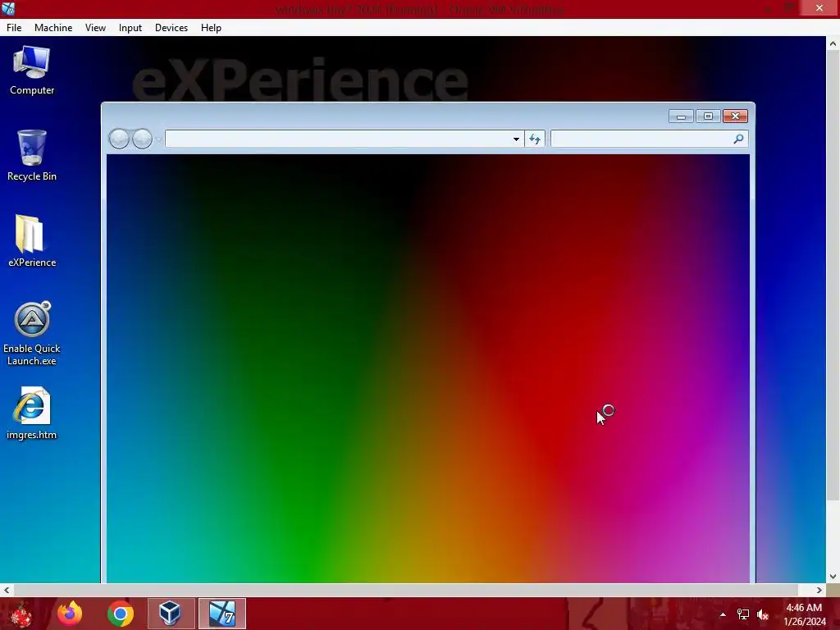Open the File menu
This screenshot has height=630, width=840.
point(14,28)
